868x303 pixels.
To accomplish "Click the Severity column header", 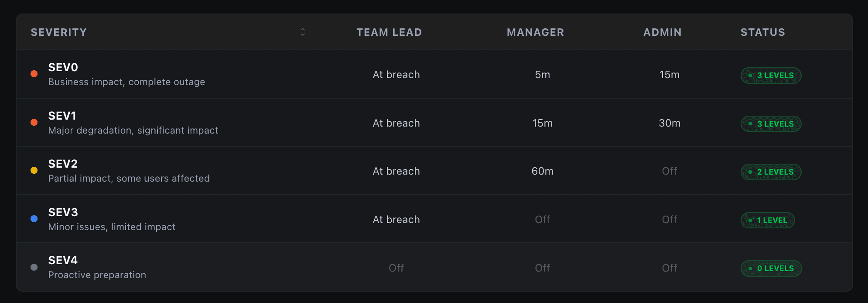I will (59, 32).
